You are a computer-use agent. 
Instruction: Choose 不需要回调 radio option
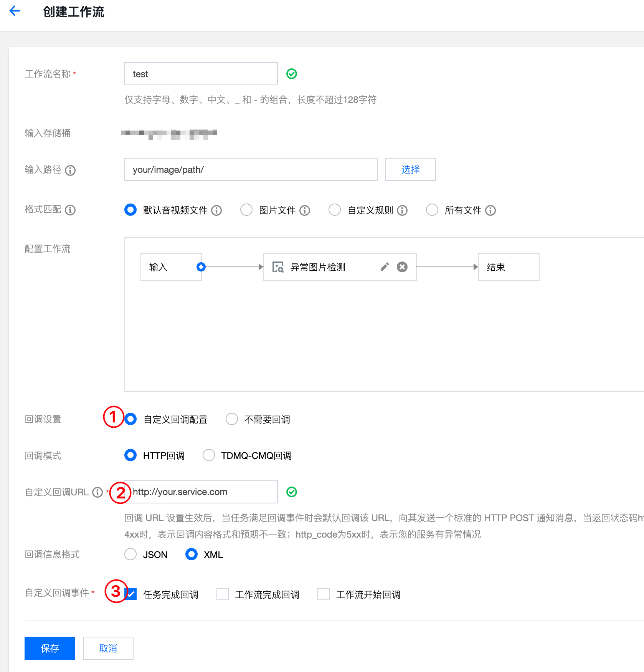pos(232,419)
